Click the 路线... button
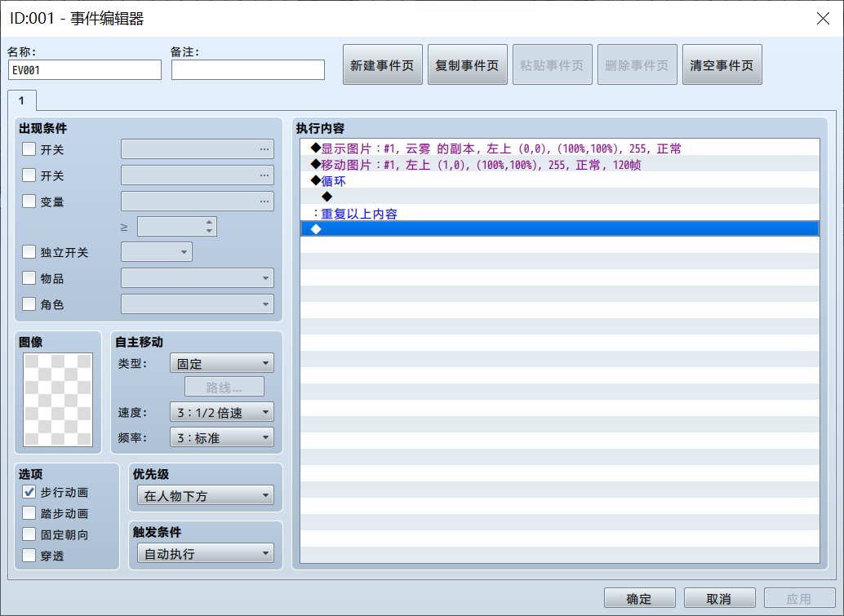 click(224, 387)
